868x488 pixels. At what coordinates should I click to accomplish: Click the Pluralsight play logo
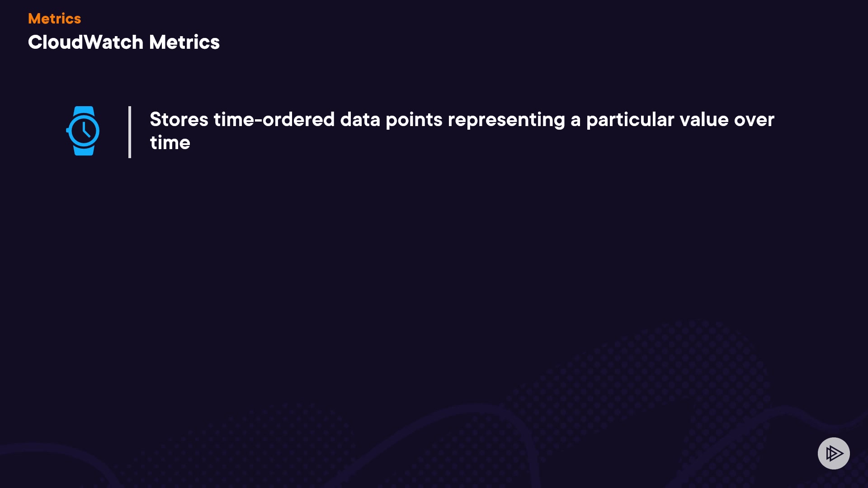(x=834, y=453)
